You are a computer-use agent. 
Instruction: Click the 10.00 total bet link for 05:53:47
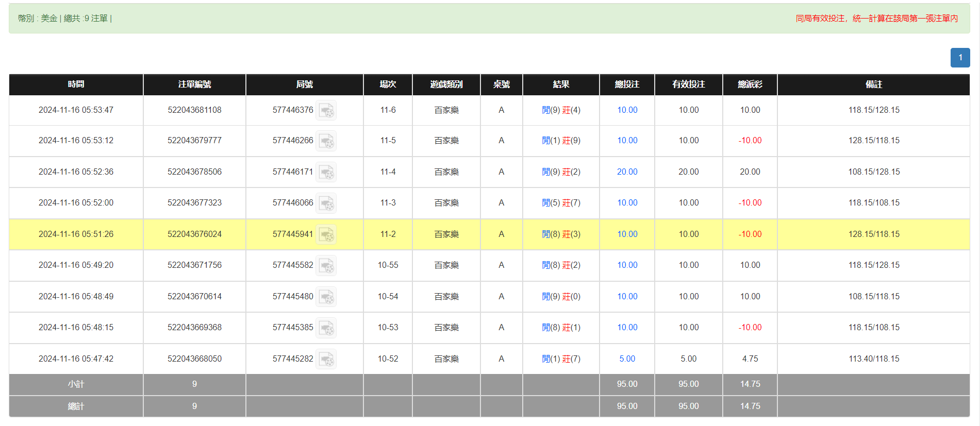point(627,110)
